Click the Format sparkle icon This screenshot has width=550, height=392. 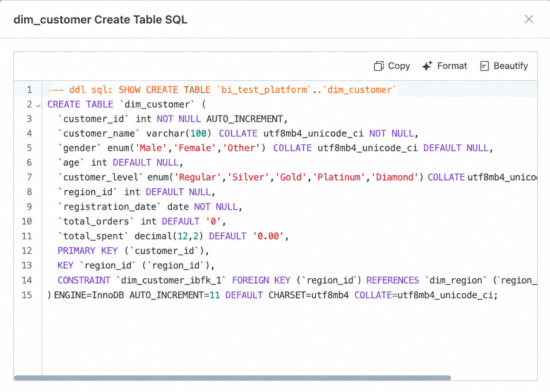[x=427, y=66]
